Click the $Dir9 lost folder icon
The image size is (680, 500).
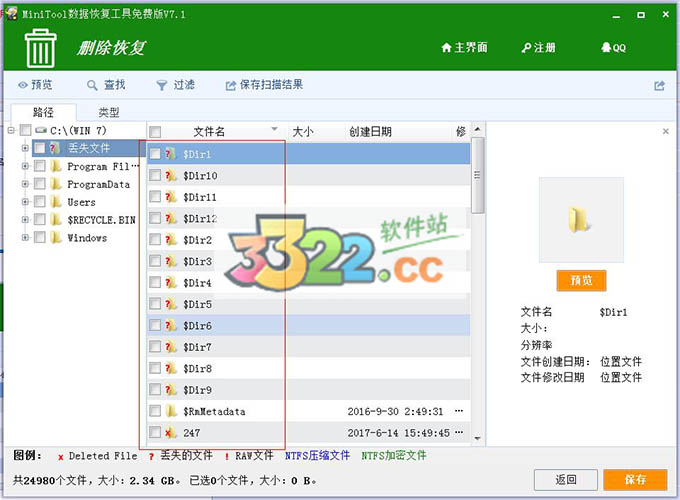170,390
